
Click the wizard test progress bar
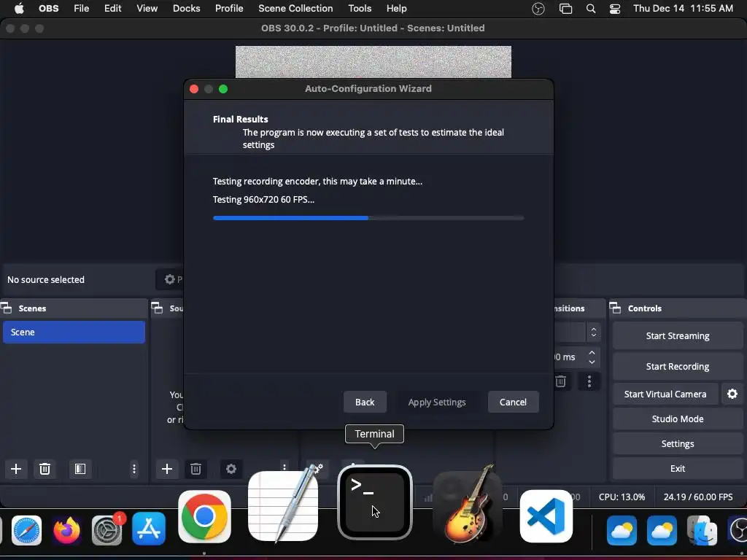(x=368, y=218)
